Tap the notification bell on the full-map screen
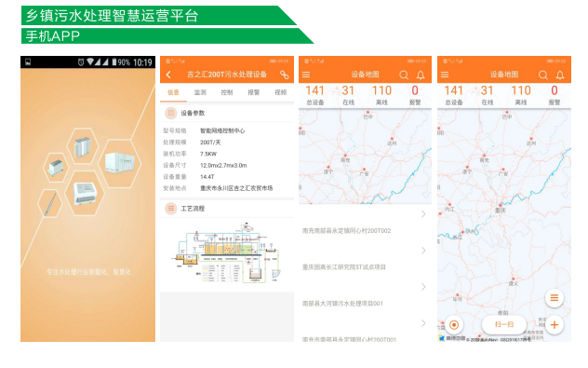 coord(560,75)
